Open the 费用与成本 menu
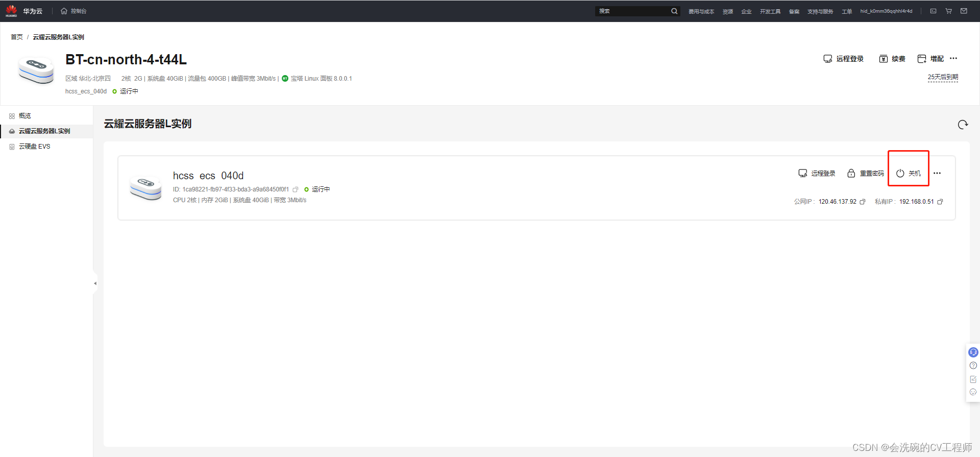This screenshot has height=457, width=980. pyautogui.click(x=701, y=11)
